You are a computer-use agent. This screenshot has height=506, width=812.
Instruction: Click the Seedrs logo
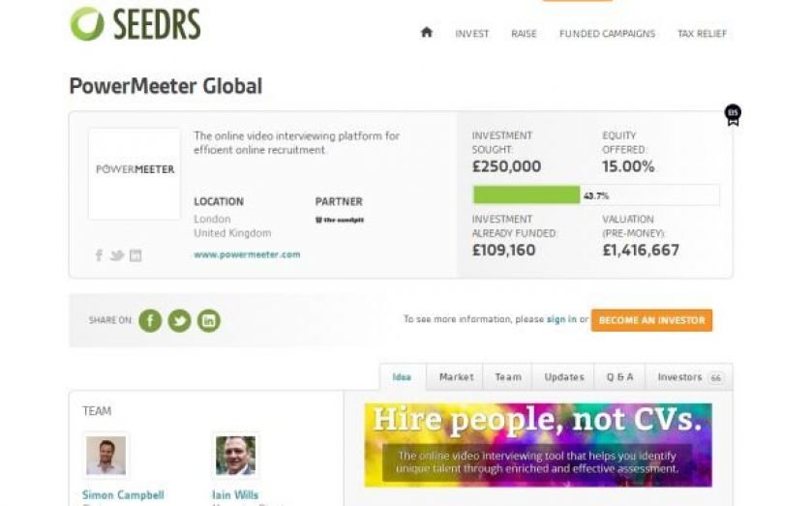(x=135, y=24)
